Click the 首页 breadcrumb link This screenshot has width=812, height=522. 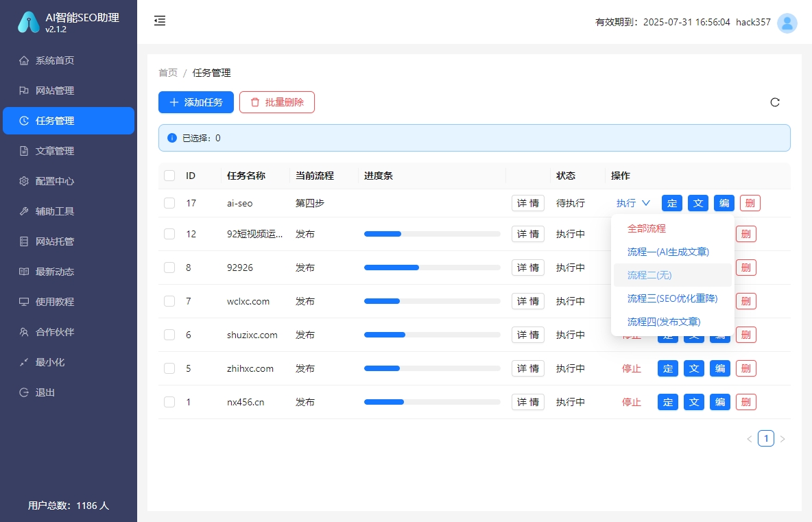(x=168, y=73)
